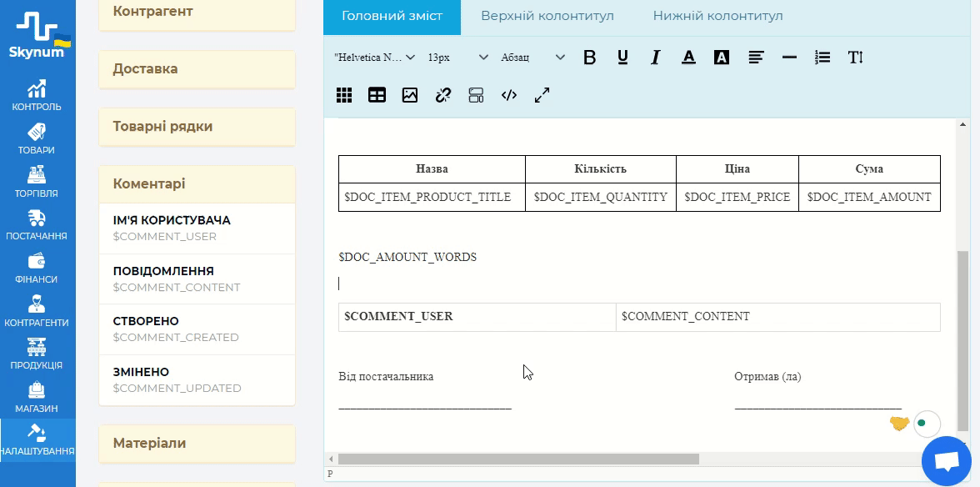Click the Назва header cell
The image size is (980, 487).
coord(432,168)
